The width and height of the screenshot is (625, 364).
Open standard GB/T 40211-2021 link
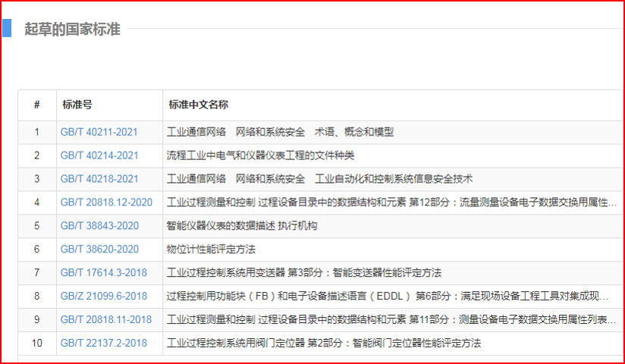[x=99, y=132]
